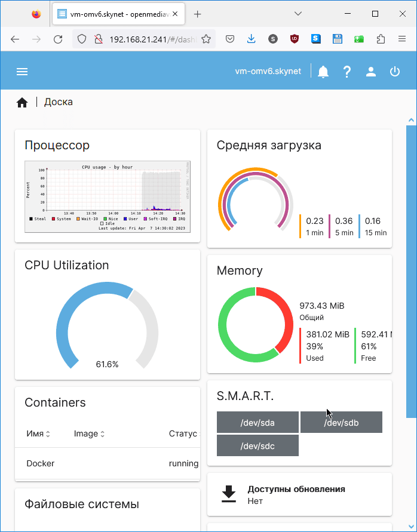Image resolution: width=417 pixels, height=532 pixels.
Task: Open the Firefox extensions puzzle icon
Action: 381,39
